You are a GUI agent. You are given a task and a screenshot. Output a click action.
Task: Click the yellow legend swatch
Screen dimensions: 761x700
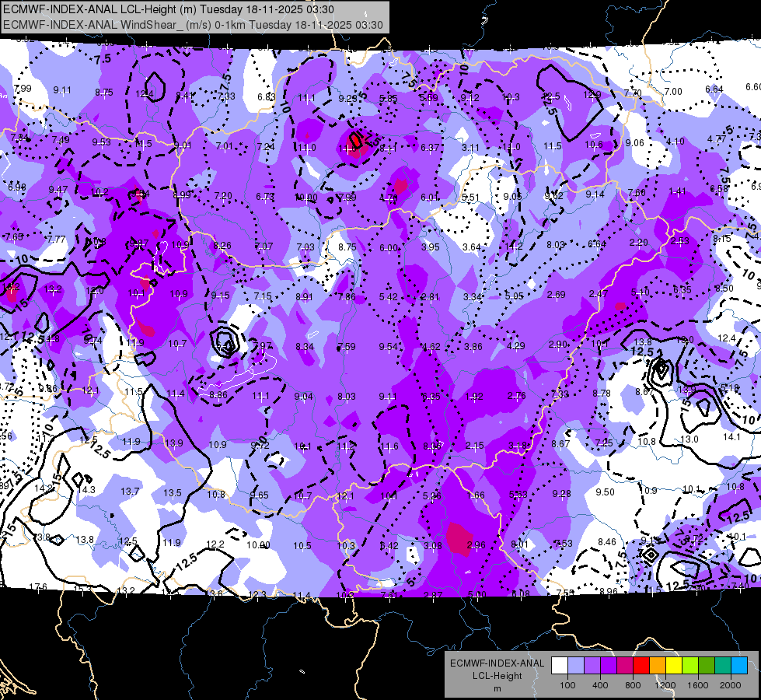coord(674,665)
